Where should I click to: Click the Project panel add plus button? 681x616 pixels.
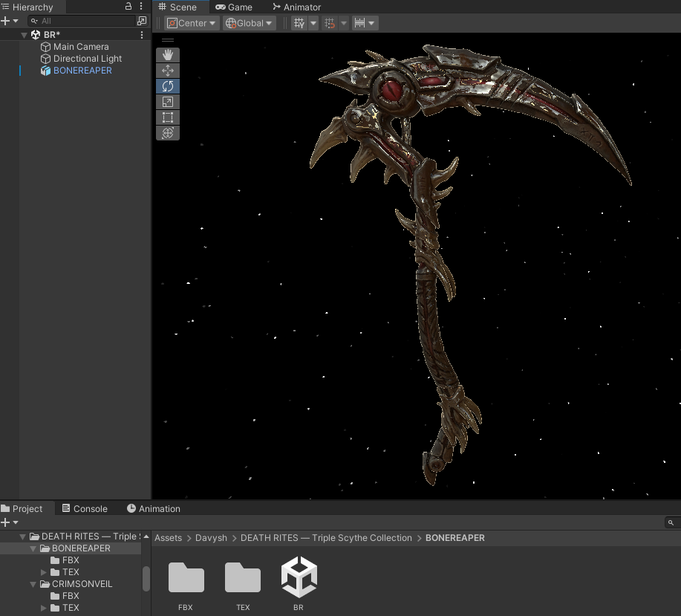click(x=5, y=522)
